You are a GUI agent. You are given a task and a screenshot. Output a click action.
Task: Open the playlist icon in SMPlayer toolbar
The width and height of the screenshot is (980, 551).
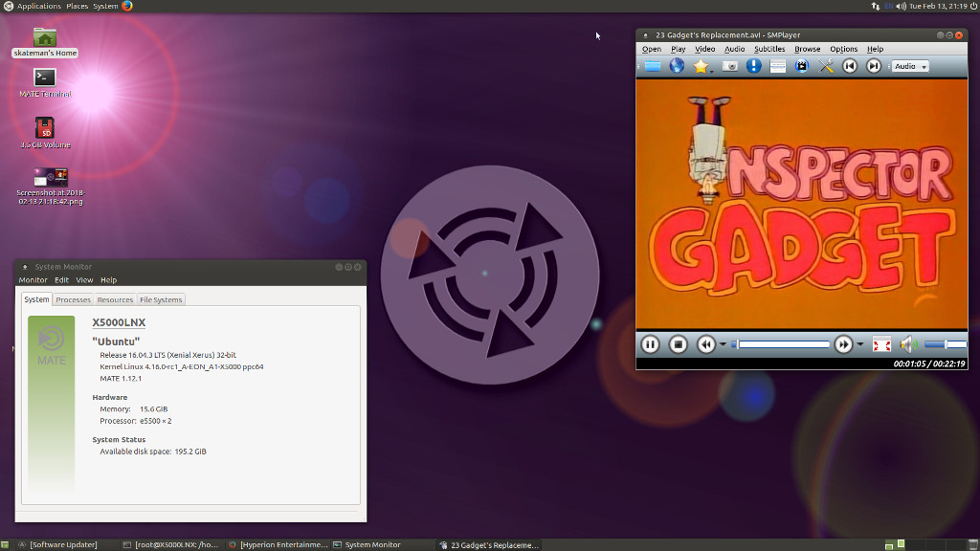click(777, 66)
